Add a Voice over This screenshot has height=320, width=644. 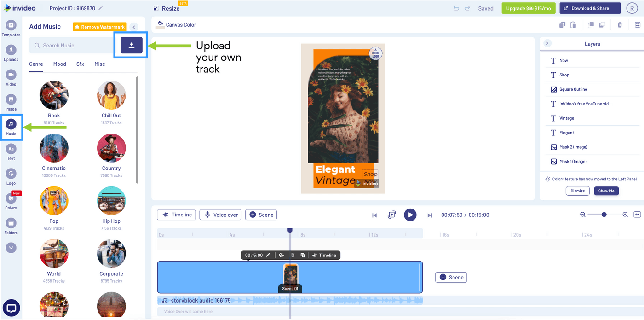click(x=221, y=215)
